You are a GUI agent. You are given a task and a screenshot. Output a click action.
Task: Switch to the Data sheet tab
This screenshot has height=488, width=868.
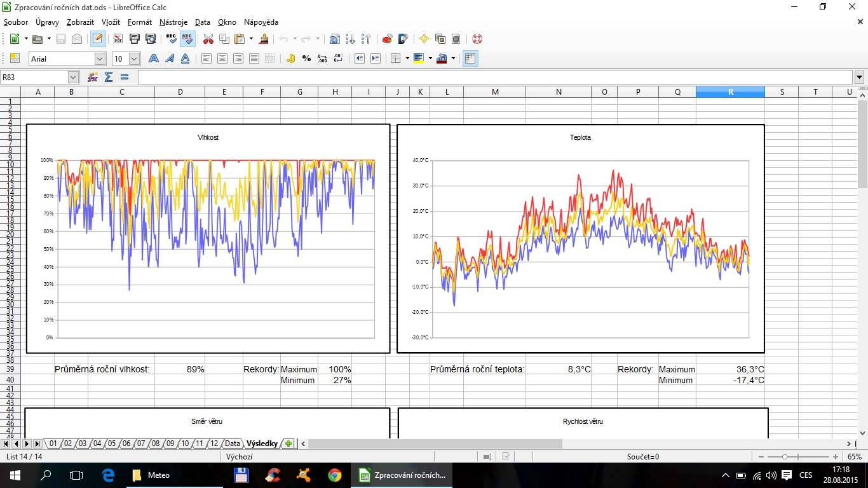[232, 444]
